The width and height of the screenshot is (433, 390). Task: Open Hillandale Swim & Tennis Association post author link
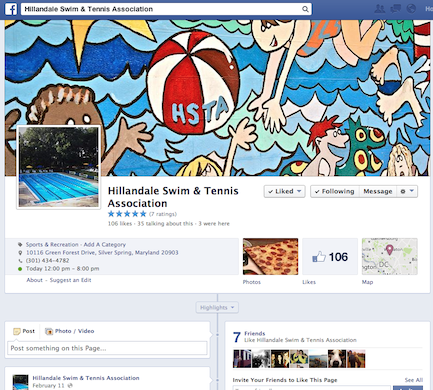coord(86,378)
